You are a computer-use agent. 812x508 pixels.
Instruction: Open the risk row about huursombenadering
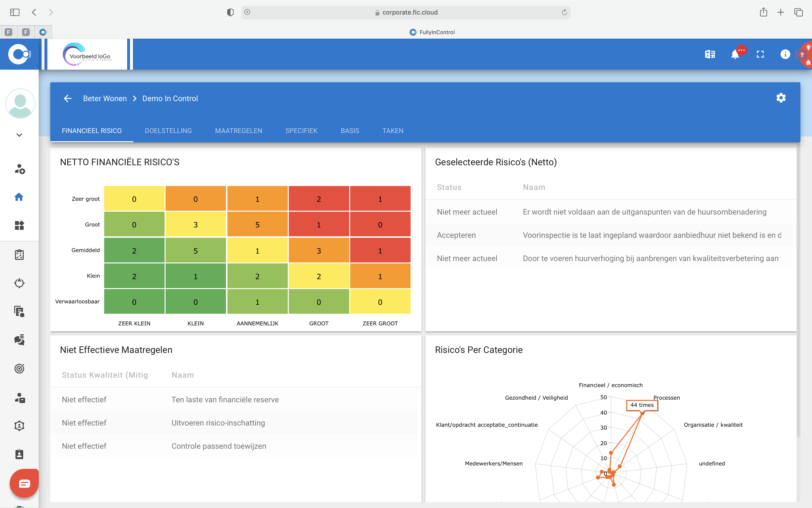point(609,212)
